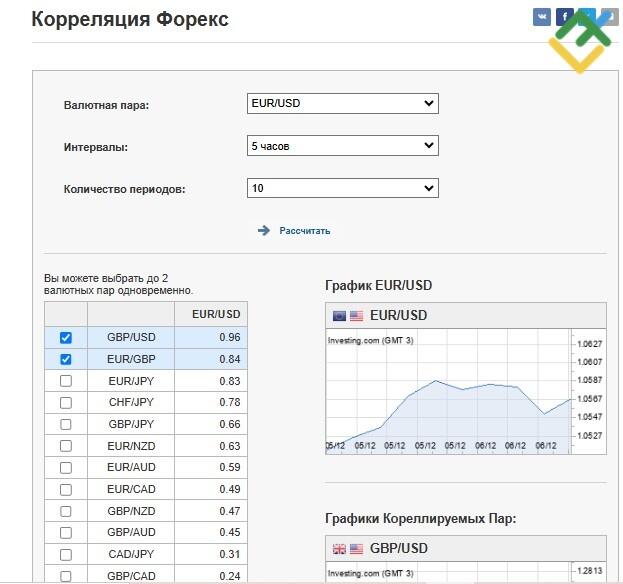Tick the CAD/JPY checkbox

click(x=66, y=554)
